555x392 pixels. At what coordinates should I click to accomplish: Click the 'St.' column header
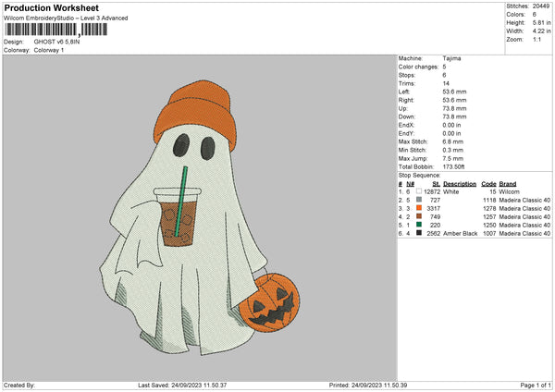coord(437,184)
